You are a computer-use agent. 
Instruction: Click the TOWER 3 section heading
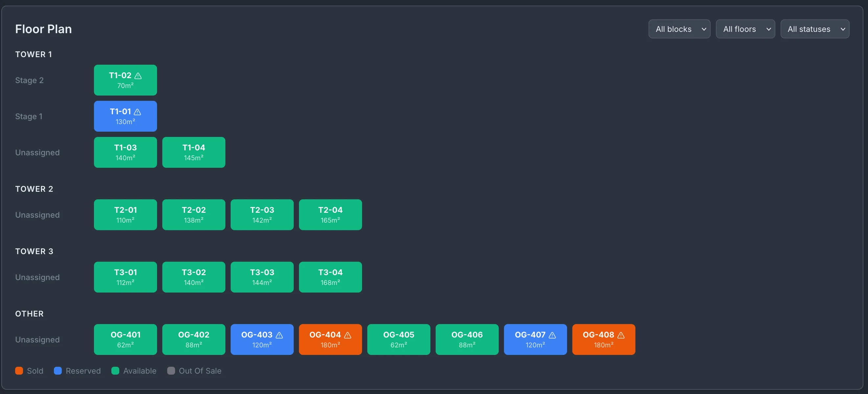pos(34,251)
